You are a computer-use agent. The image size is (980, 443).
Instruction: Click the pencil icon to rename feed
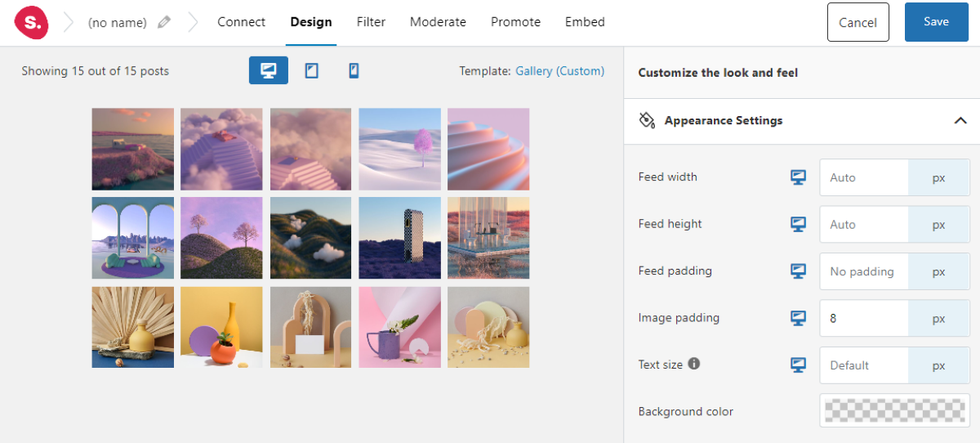(x=164, y=22)
